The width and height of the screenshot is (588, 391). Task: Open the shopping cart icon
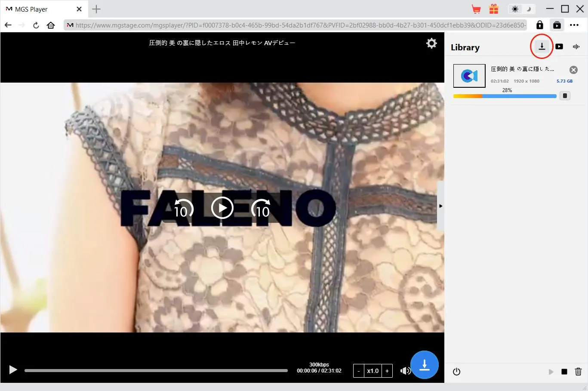tap(476, 9)
